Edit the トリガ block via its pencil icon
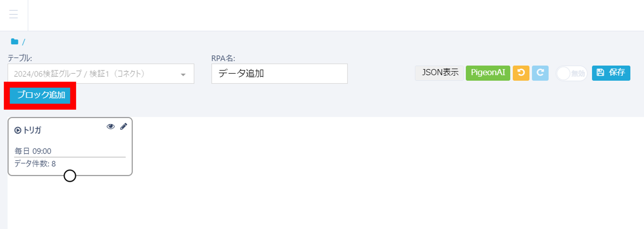 (123, 127)
